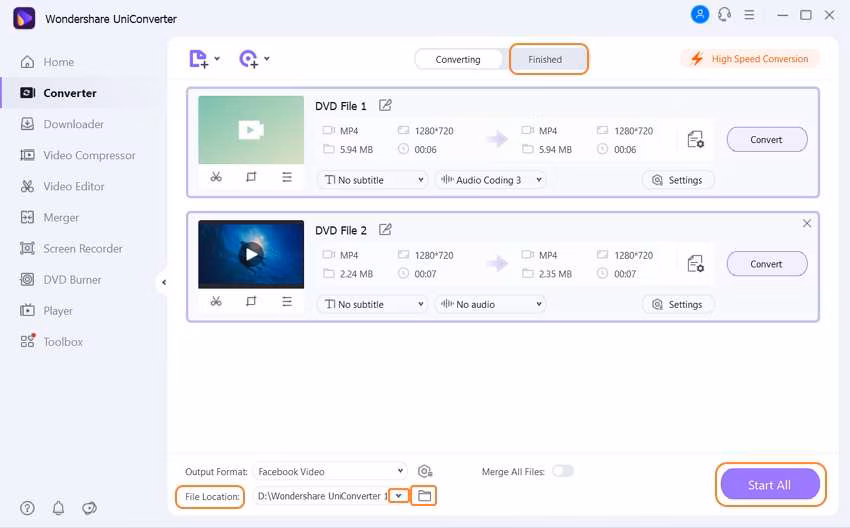Switch to the Converting tab
Viewport: 850px width, 528px height.
(458, 60)
